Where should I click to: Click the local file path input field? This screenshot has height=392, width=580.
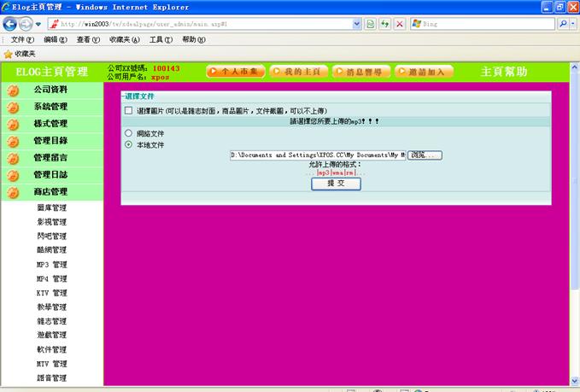317,155
